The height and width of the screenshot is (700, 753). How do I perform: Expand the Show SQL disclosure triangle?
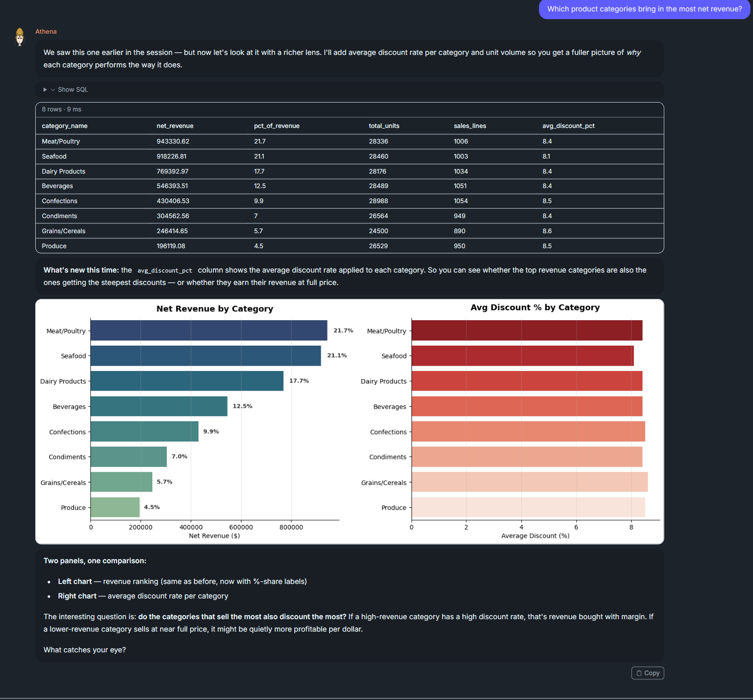(45, 90)
